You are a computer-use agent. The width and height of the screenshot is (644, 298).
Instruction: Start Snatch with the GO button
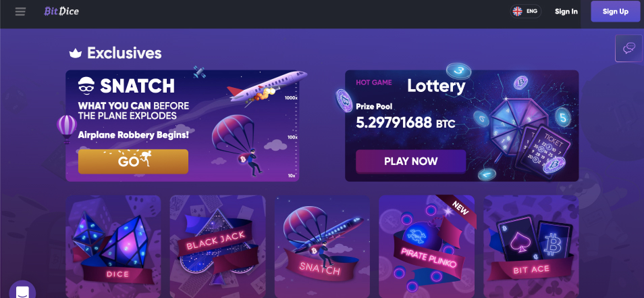pos(133,162)
